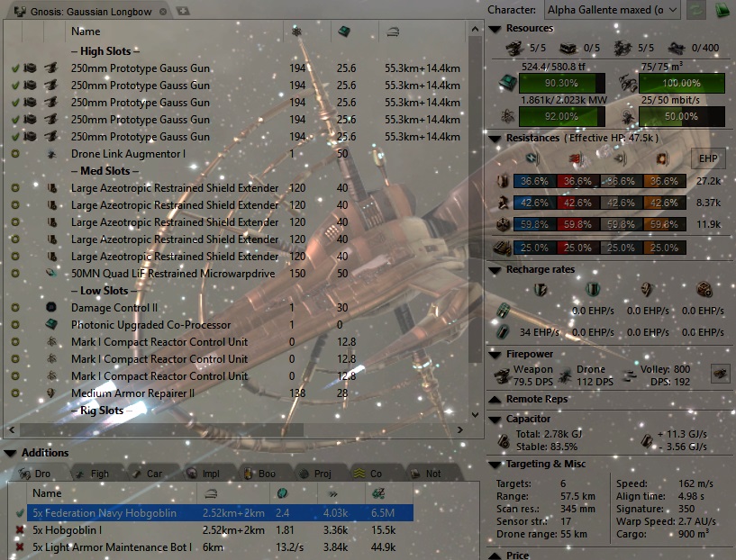Select first Large Azeotropic Restrained Shield Extender row
This screenshot has width=736, height=560.
tap(237, 188)
